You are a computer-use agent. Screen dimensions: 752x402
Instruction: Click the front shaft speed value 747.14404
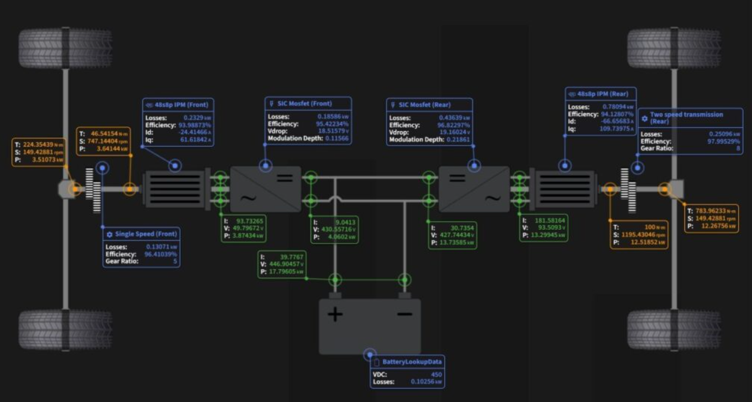(103, 142)
